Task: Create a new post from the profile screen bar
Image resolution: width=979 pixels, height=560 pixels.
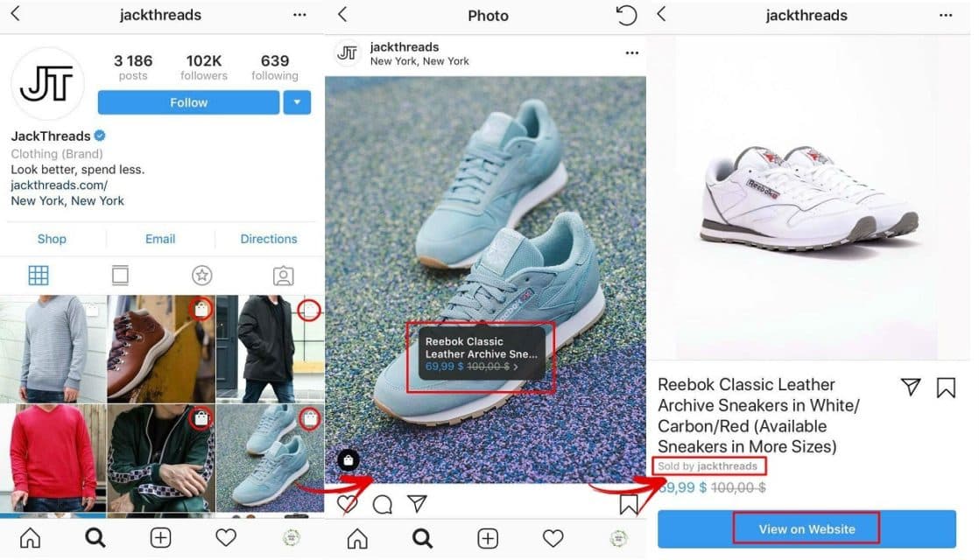Action: [x=160, y=537]
